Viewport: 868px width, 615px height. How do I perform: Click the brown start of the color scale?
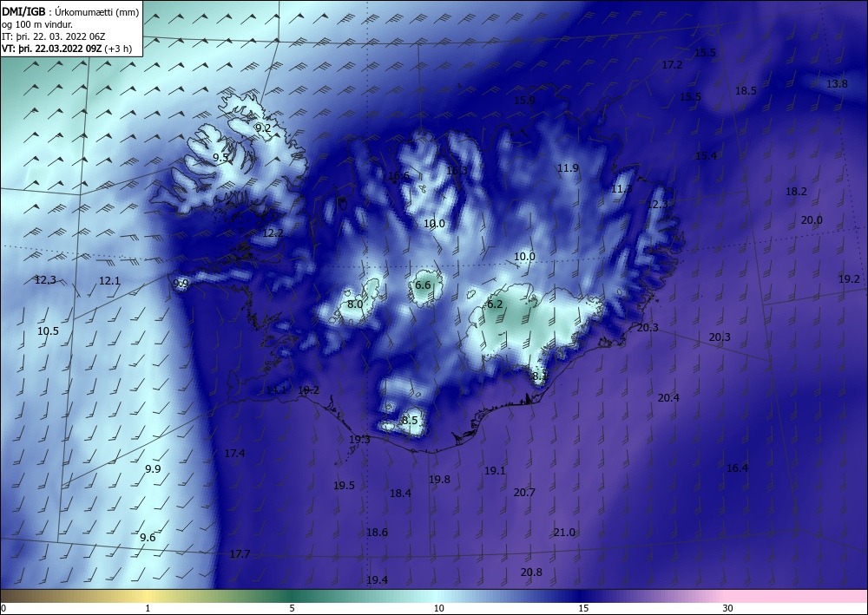tap(23, 596)
